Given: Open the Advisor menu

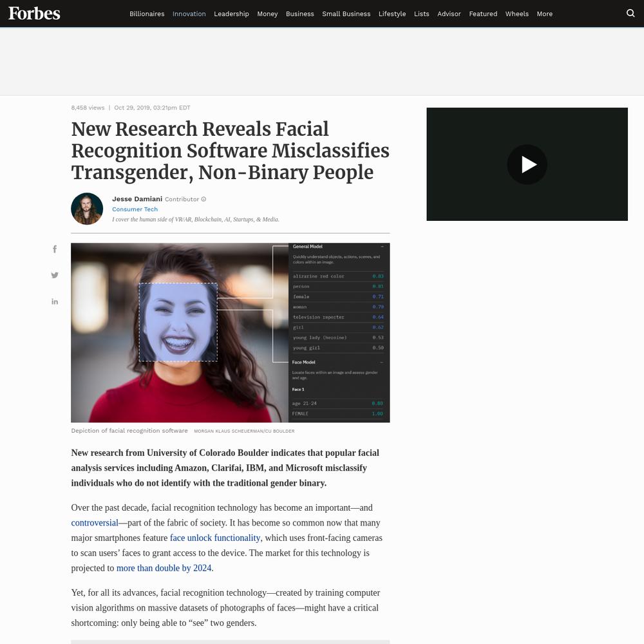Looking at the screenshot, I should pyautogui.click(x=449, y=14).
